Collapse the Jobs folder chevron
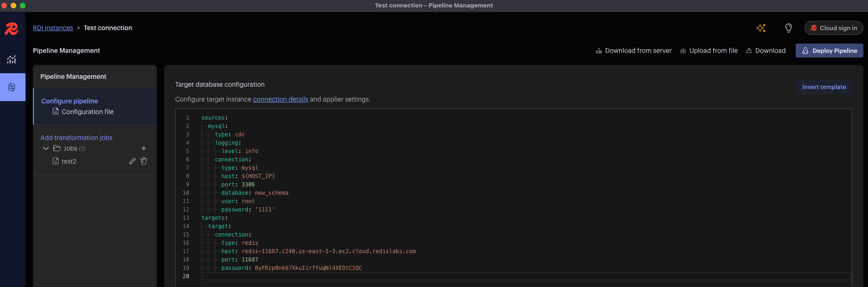 (x=46, y=148)
